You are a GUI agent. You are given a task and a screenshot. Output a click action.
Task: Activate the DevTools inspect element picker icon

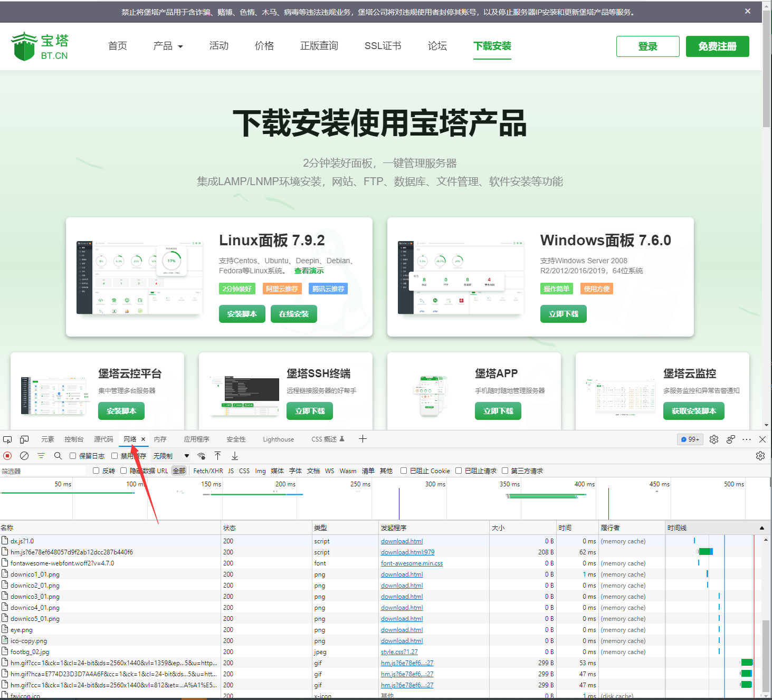point(7,439)
